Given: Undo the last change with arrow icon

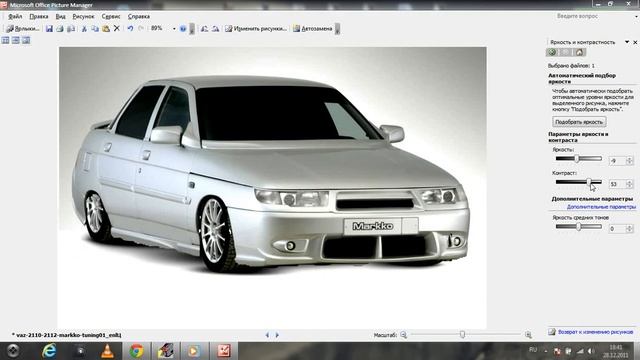Looking at the screenshot, I should point(130,29).
